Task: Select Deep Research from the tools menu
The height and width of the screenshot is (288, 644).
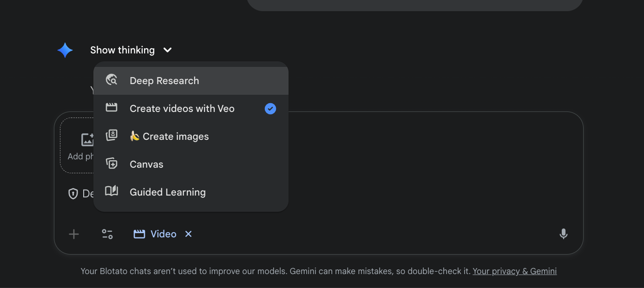Action: tap(191, 81)
